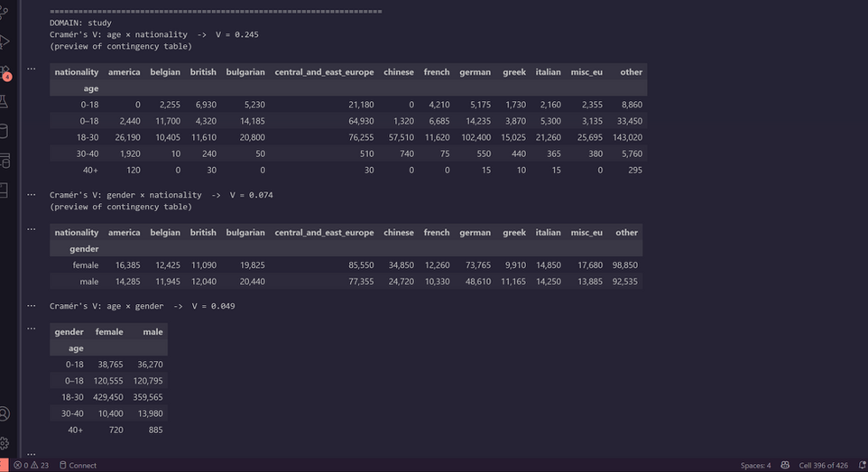Select the cell value 57,510

[402, 137]
